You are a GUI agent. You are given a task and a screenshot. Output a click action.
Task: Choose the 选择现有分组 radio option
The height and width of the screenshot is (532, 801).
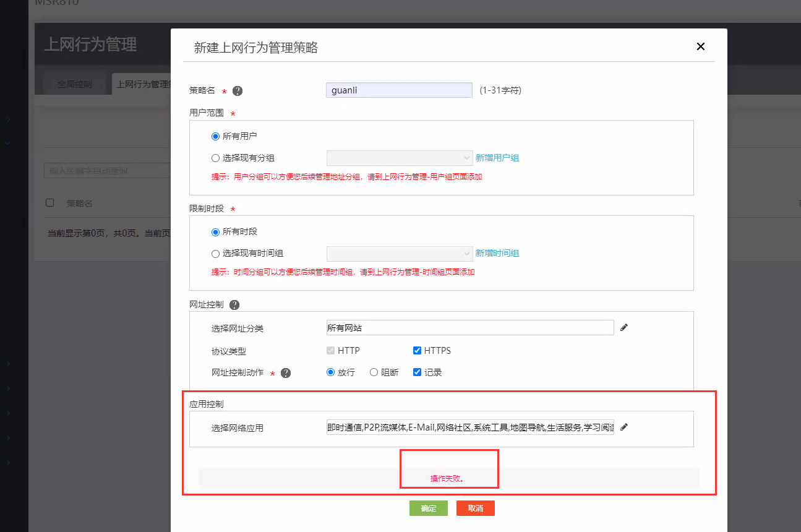pos(215,158)
